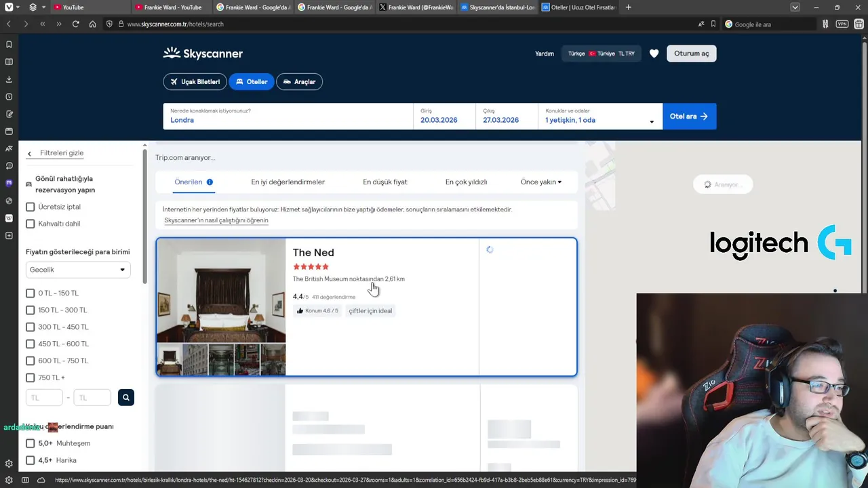Sort by En düşük fiyat
This screenshot has height=488, width=868.
(385, 182)
